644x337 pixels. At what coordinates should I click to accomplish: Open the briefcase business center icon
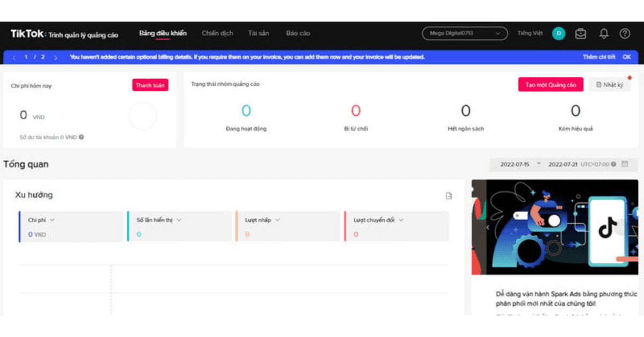tap(581, 34)
